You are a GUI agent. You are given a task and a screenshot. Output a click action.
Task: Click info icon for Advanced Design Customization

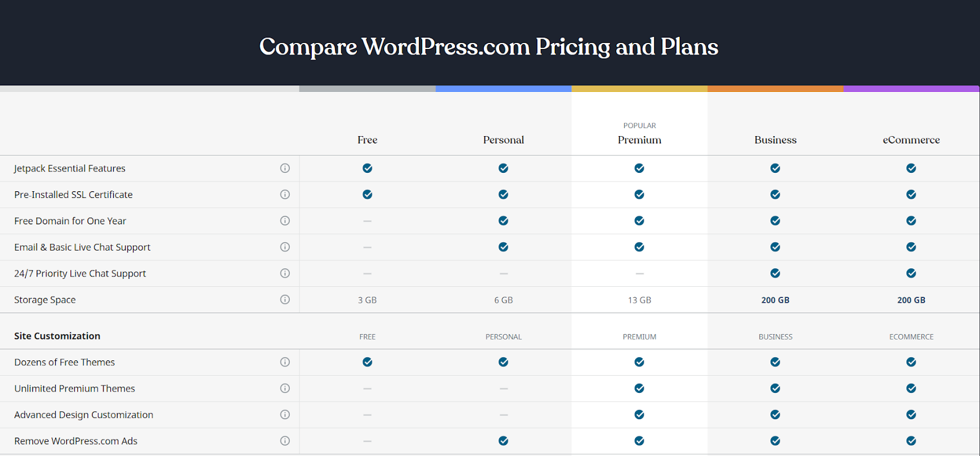coord(285,414)
